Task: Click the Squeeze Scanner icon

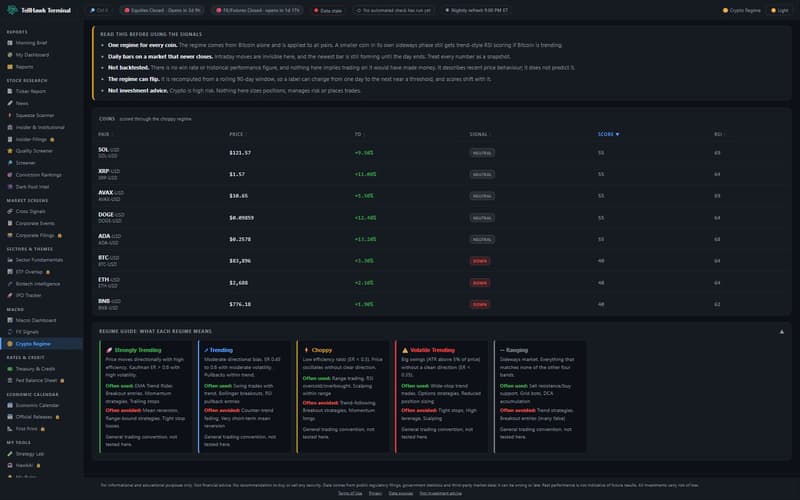Action: coord(10,115)
